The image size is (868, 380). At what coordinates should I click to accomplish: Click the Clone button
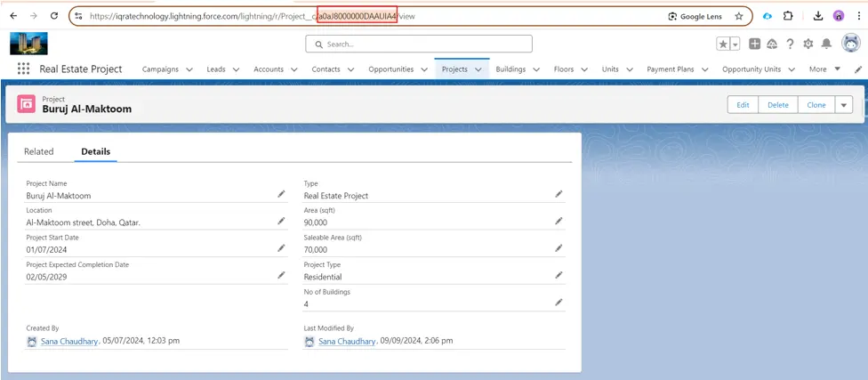[x=816, y=105]
